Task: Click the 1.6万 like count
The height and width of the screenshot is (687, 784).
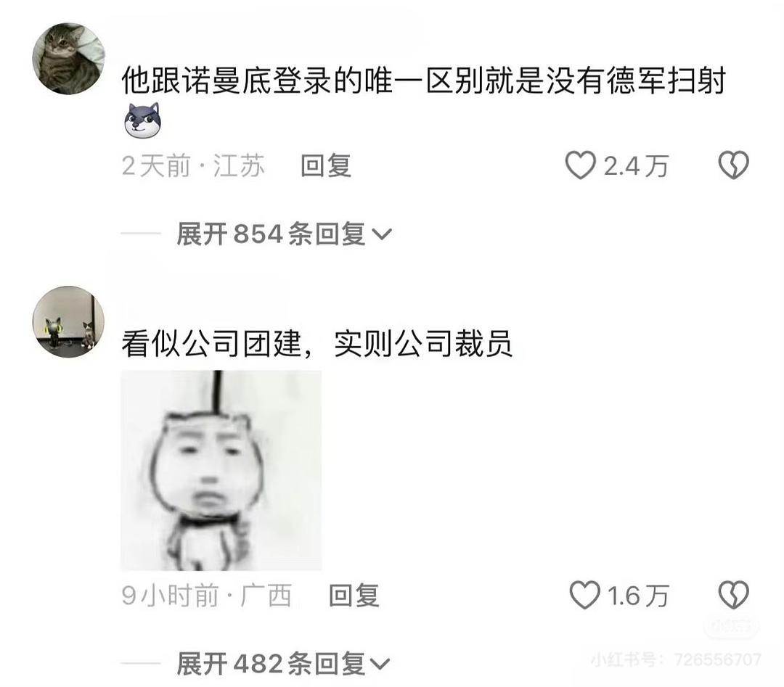Action: pos(638,596)
